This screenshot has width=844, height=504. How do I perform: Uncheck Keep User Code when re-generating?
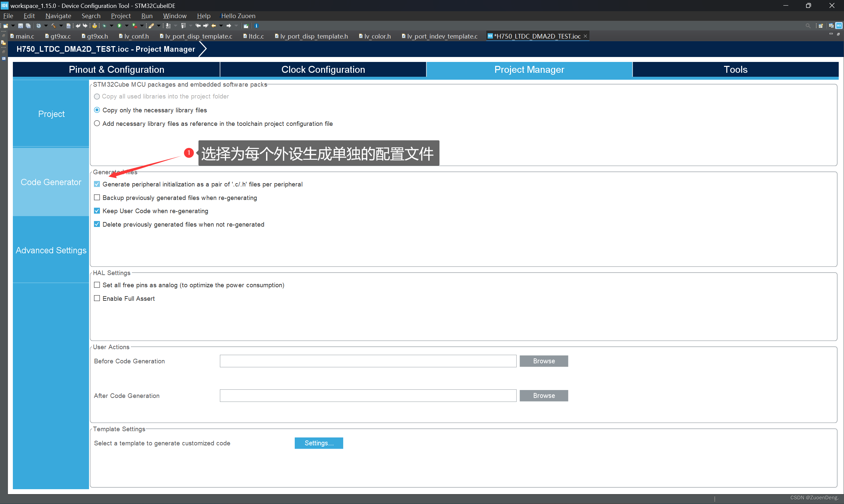click(x=97, y=211)
